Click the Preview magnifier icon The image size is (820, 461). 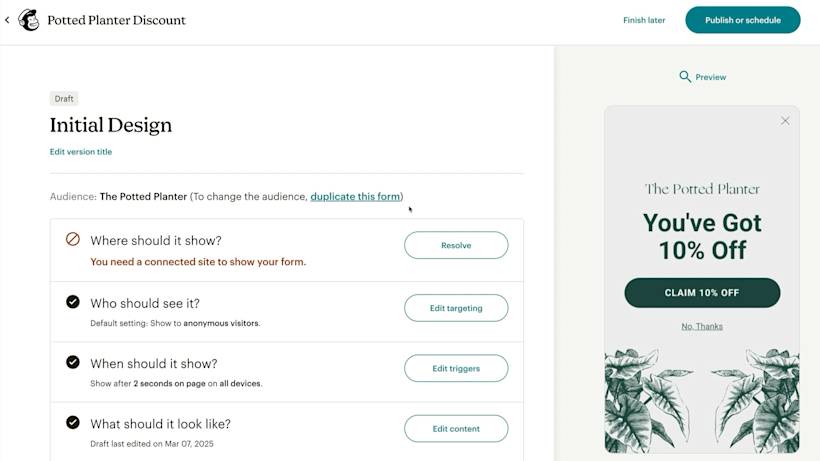point(685,77)
